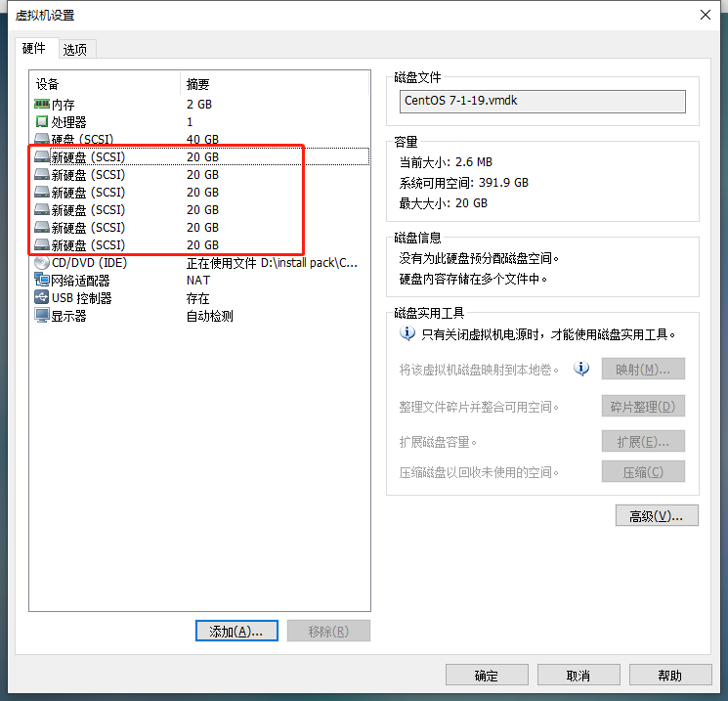Select the 处理器 device label
The image size is (728, 701).
tap(68, 122)
